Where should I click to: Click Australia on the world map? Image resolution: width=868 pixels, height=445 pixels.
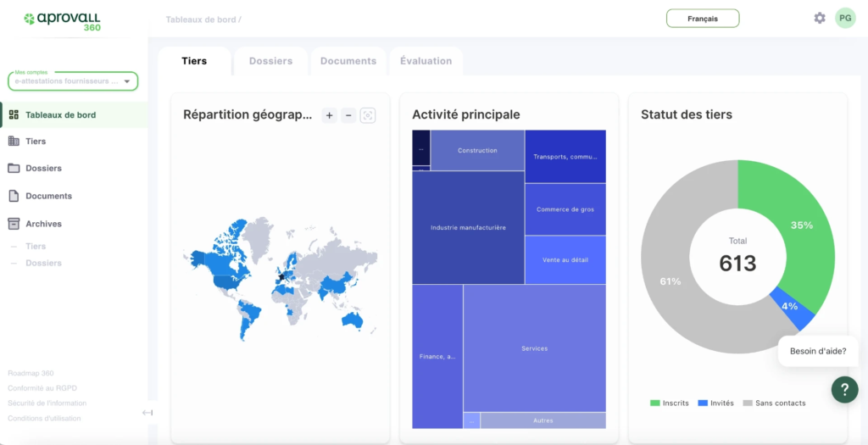coord(353,320)
